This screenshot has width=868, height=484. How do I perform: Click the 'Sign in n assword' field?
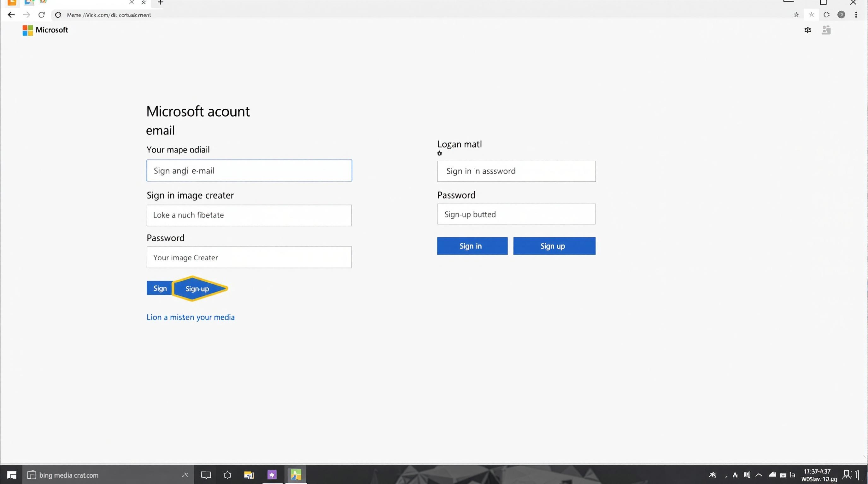pyautogui.click(x=516, y=171)
